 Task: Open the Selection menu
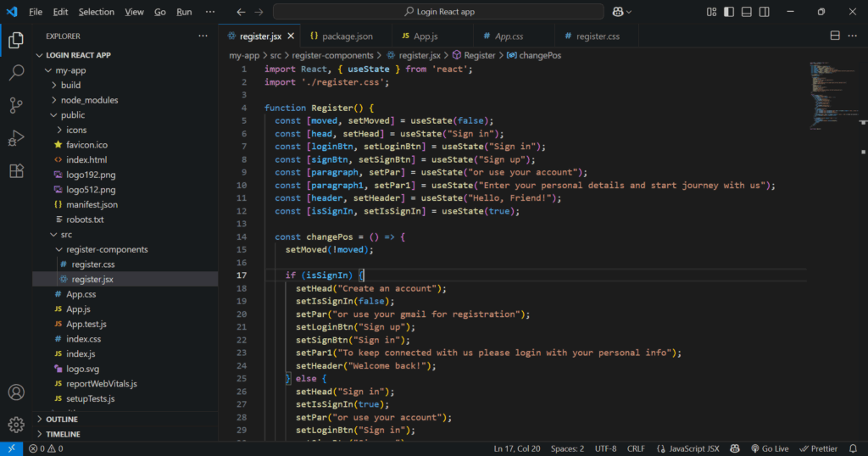(96, 12)
